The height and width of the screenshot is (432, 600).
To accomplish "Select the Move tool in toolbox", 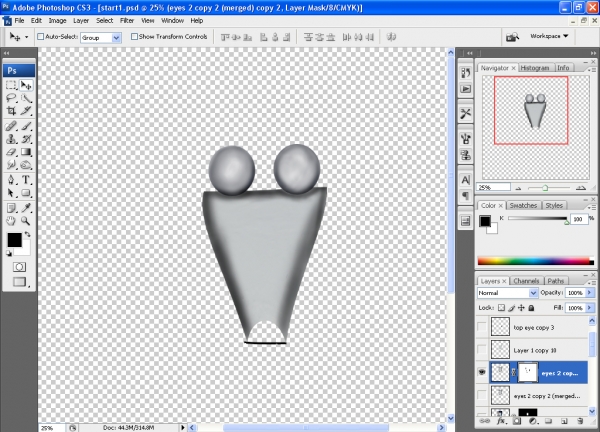I will tap(26, 85).
